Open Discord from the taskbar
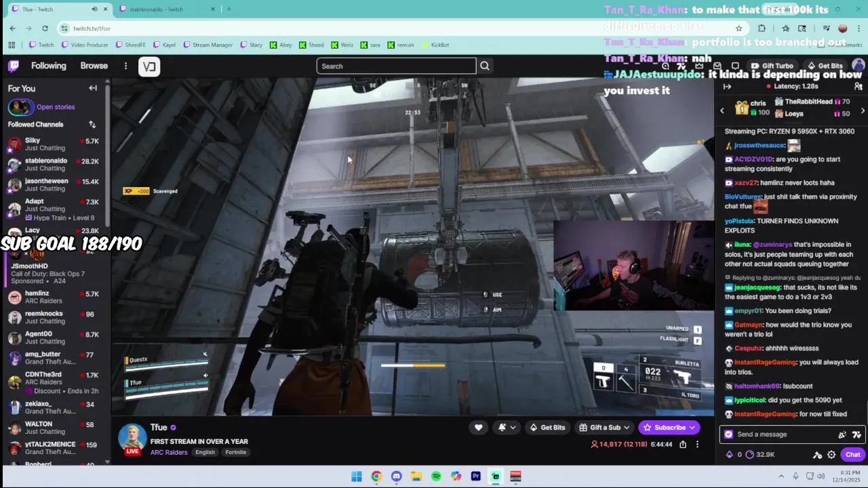 [x=396, y=476]
